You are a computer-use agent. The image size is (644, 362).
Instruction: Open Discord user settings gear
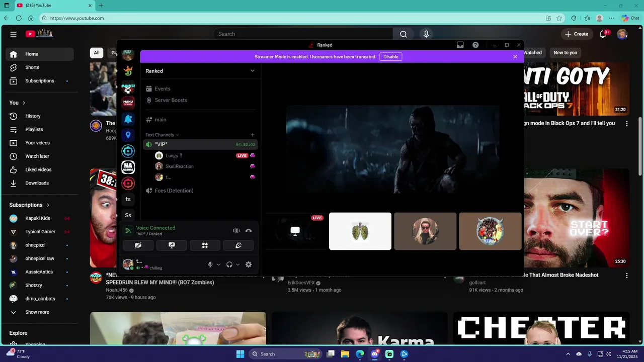pos(249,264)
